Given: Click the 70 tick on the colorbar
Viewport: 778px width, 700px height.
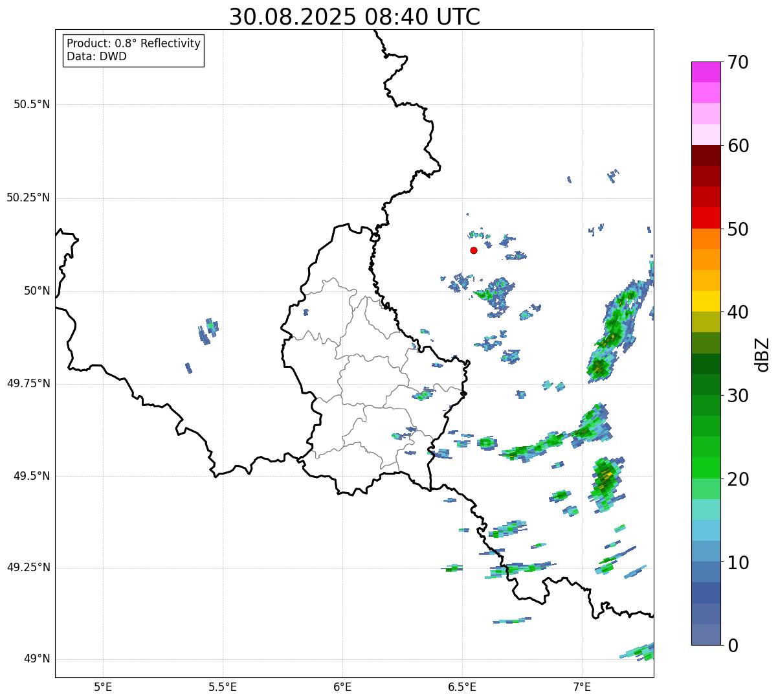Looking at the screenshot, I should point(738,62).
